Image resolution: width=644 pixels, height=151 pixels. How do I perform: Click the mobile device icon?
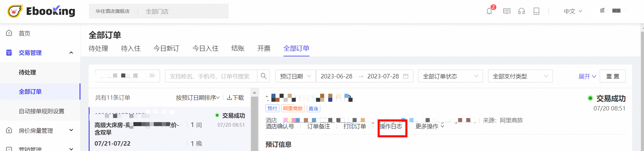(536, 11)
